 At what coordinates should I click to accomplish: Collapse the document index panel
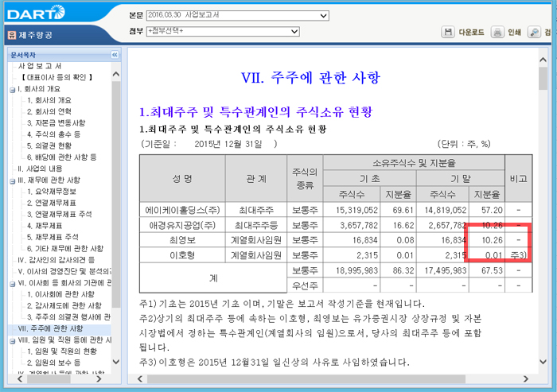(x=115, y=54)
